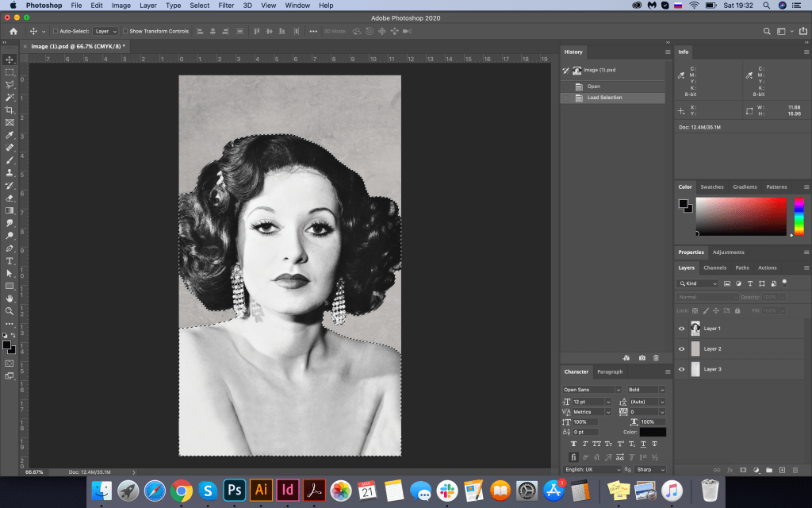Open the Kind layer filter dropdown
Image resolution: width=812 pixels, height=508 pixels.
pyautogui.click(x=698, y=283)
